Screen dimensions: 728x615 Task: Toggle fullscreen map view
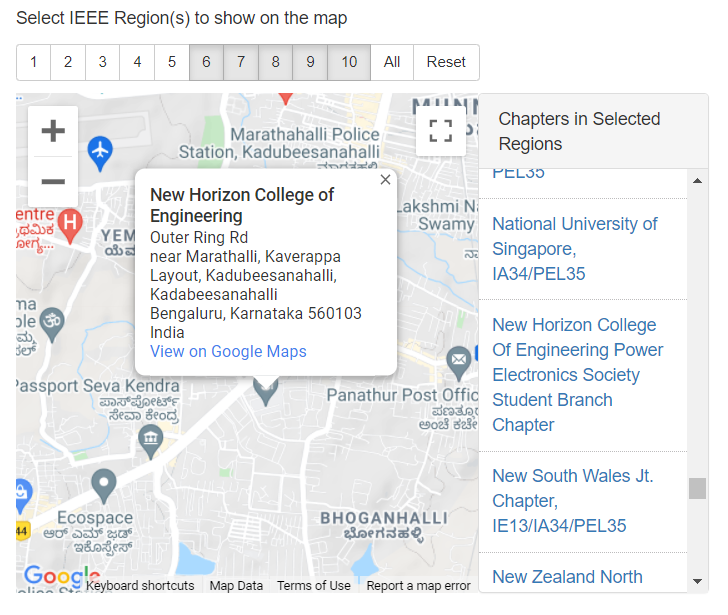pos(441,131)
